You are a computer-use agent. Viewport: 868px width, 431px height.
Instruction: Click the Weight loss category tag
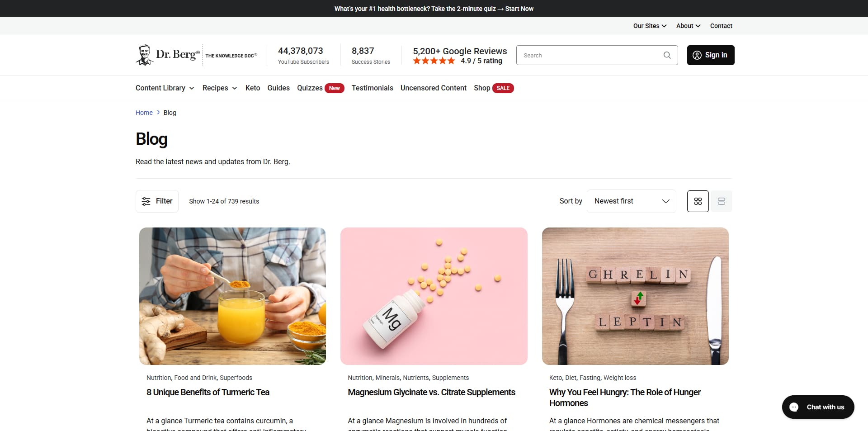point(620,378)
